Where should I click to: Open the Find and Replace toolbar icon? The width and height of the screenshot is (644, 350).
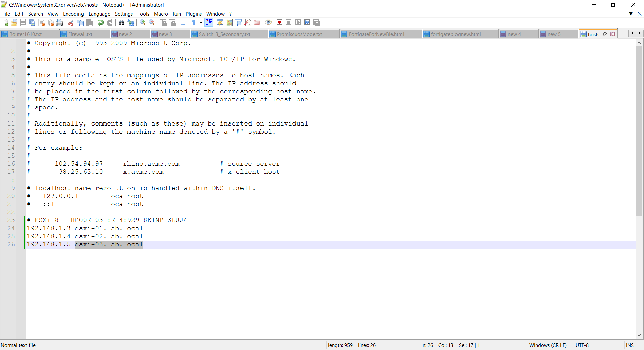(x=131, y=22)
